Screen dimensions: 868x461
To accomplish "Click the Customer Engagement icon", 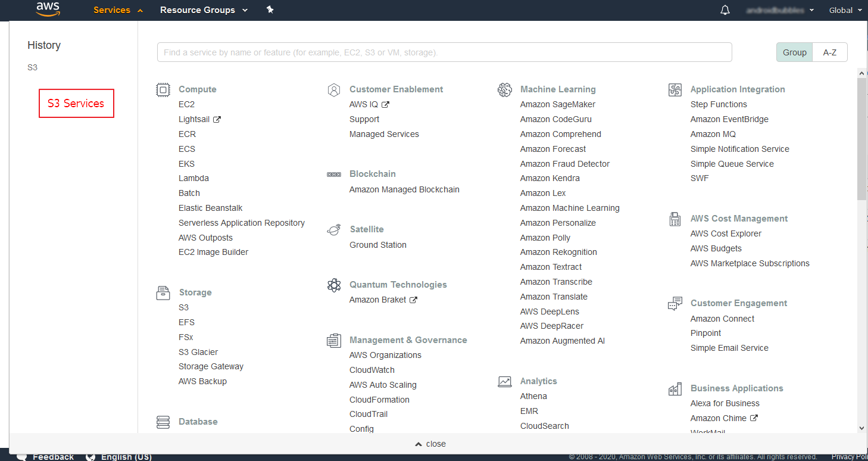I will pos(675,303).
